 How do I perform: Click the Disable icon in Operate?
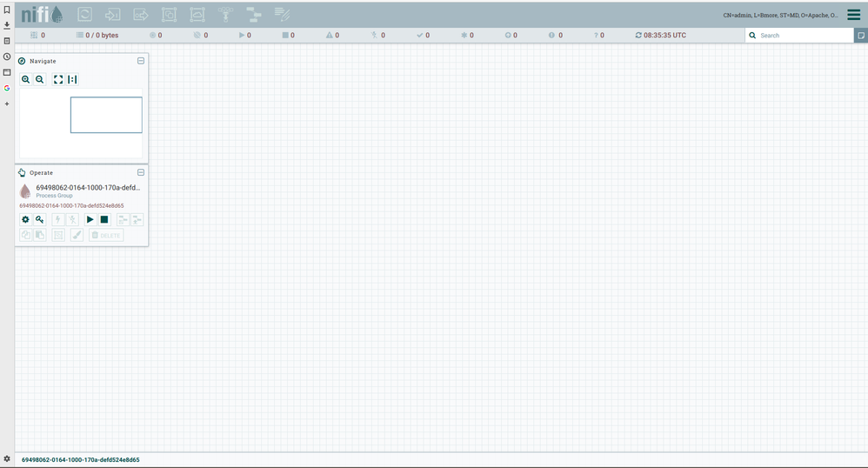[72, 219]
